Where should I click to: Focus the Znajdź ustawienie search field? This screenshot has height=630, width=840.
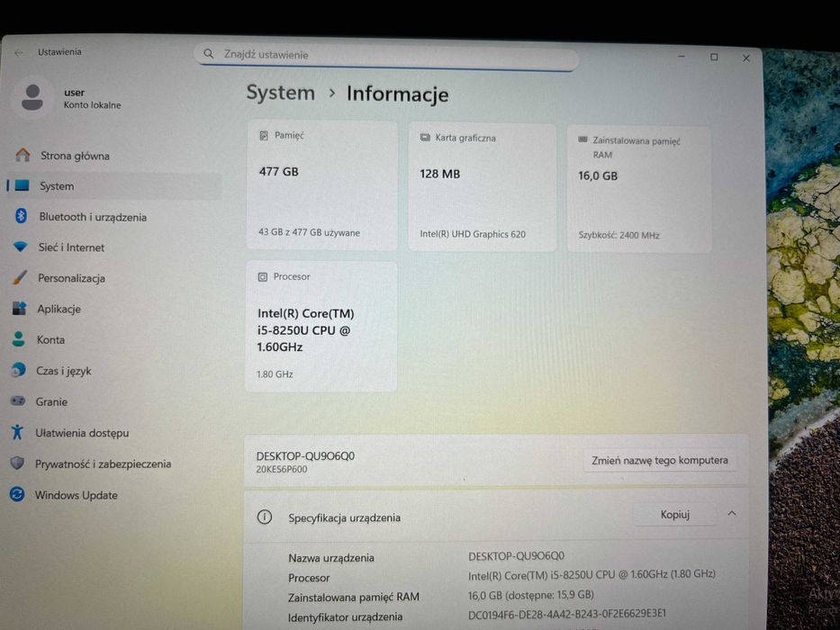click(385, 55)
